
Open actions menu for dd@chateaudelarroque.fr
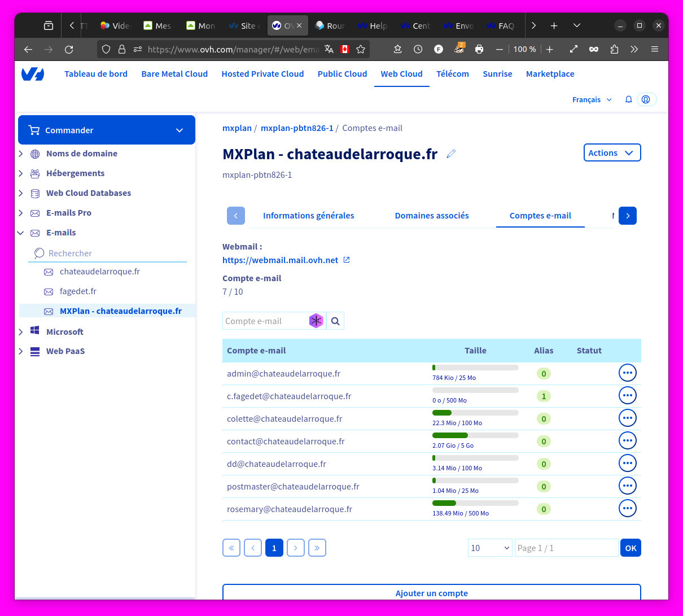click(x=628, y=463)
